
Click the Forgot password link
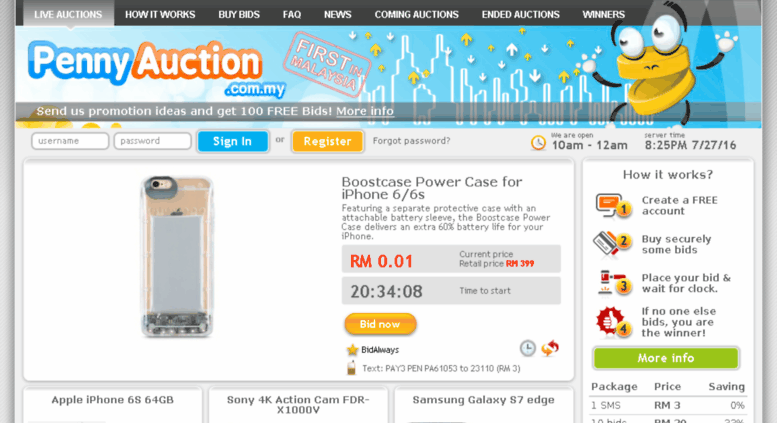[x=411, y=141]
